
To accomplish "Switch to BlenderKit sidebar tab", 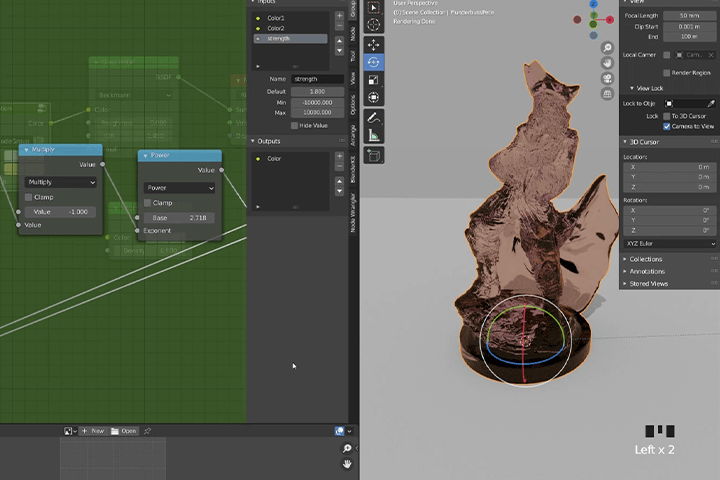I will (353, 169).
